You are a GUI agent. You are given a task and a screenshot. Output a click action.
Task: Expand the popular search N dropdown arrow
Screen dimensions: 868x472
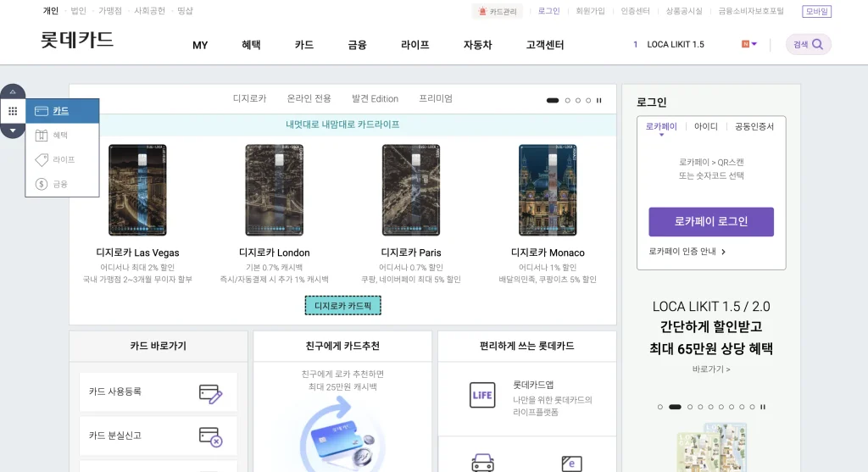coord(754,44)
